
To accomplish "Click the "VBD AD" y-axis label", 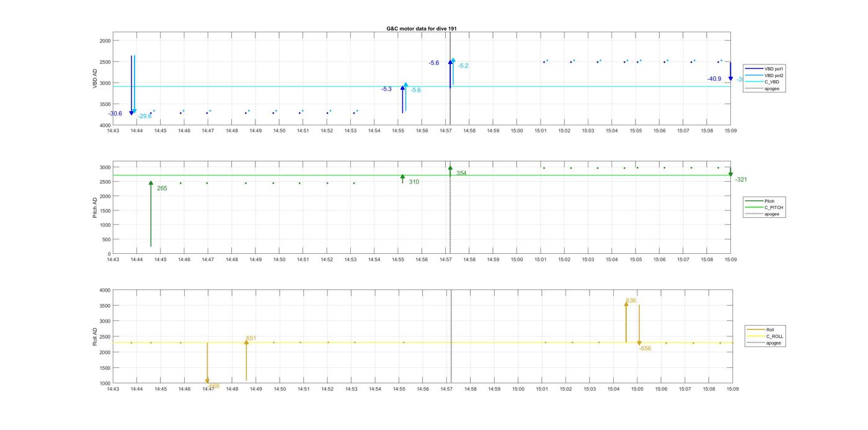I will point(95,79).
